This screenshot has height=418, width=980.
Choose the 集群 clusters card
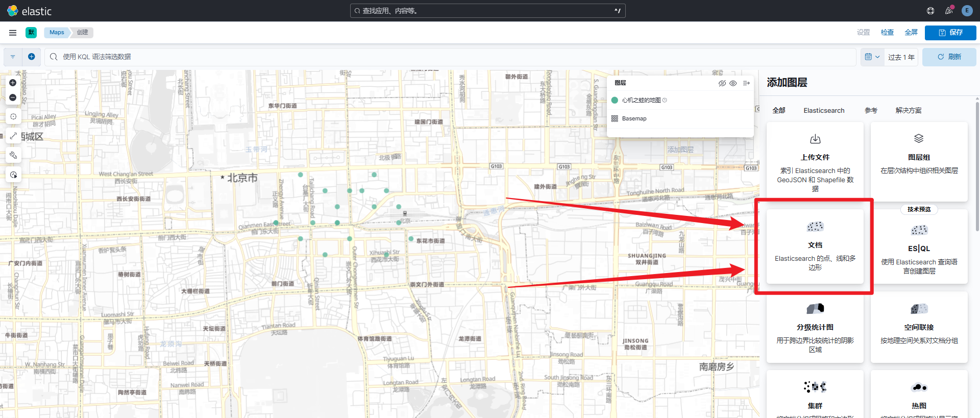pos(815,395)
